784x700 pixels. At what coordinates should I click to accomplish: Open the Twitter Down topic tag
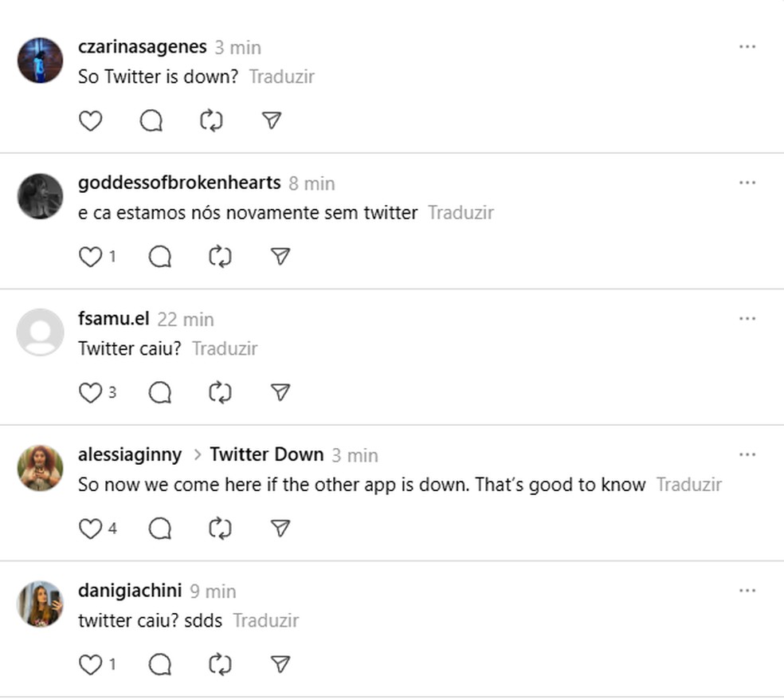point(266,454)
